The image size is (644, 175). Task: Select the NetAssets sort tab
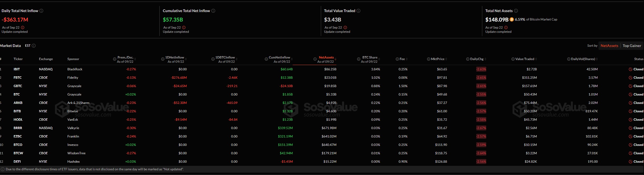[609, 46]
